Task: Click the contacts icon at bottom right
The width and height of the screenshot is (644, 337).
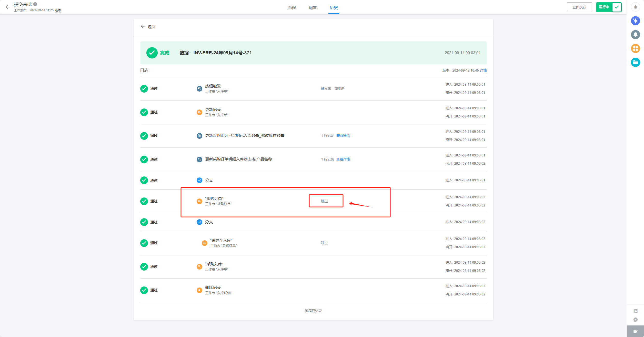Action: pos(635,311)
